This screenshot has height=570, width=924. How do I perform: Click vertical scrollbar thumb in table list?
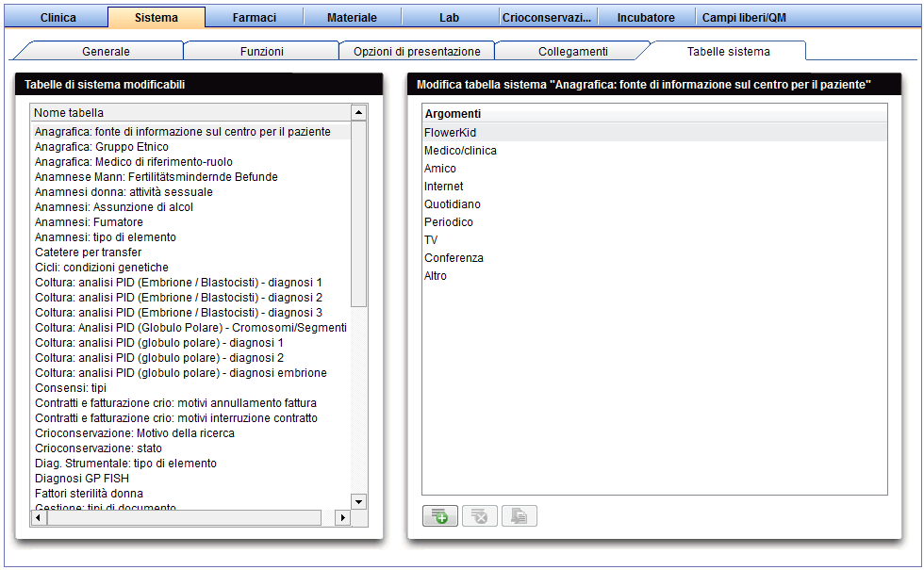click(358, 214)
